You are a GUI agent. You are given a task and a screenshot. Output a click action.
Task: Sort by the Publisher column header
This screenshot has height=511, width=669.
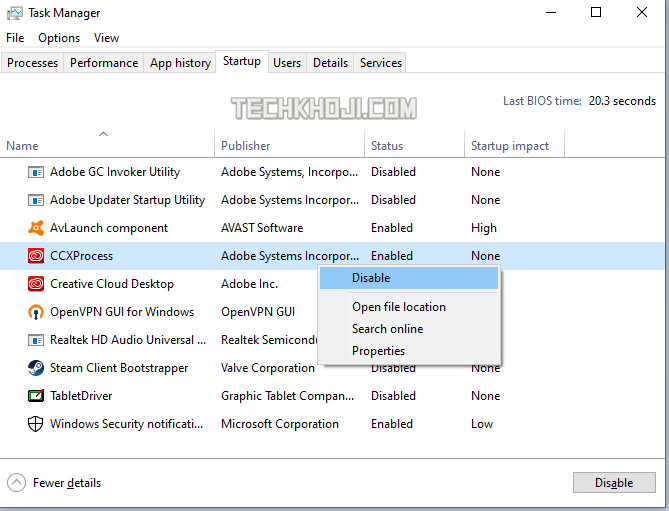point(289,144)
